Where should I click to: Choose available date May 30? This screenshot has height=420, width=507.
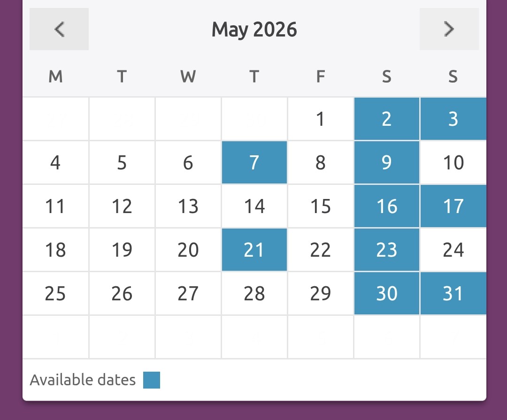coord(386,294)
